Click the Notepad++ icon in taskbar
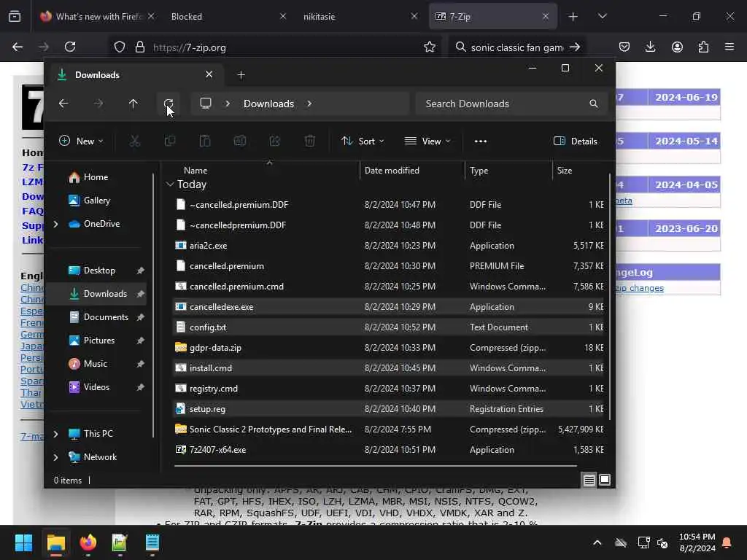This screenshot has width=747, height=560. 120,542
